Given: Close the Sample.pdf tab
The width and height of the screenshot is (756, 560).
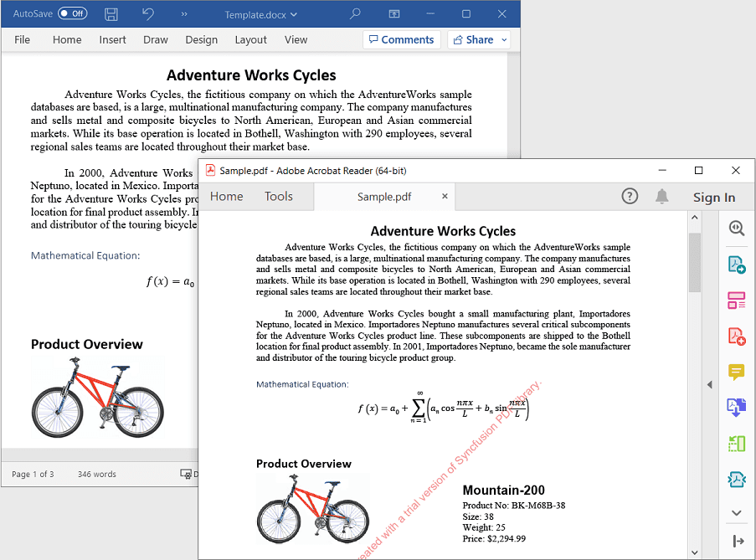Looking at the screenshot, I should click(x=445, y=196).
